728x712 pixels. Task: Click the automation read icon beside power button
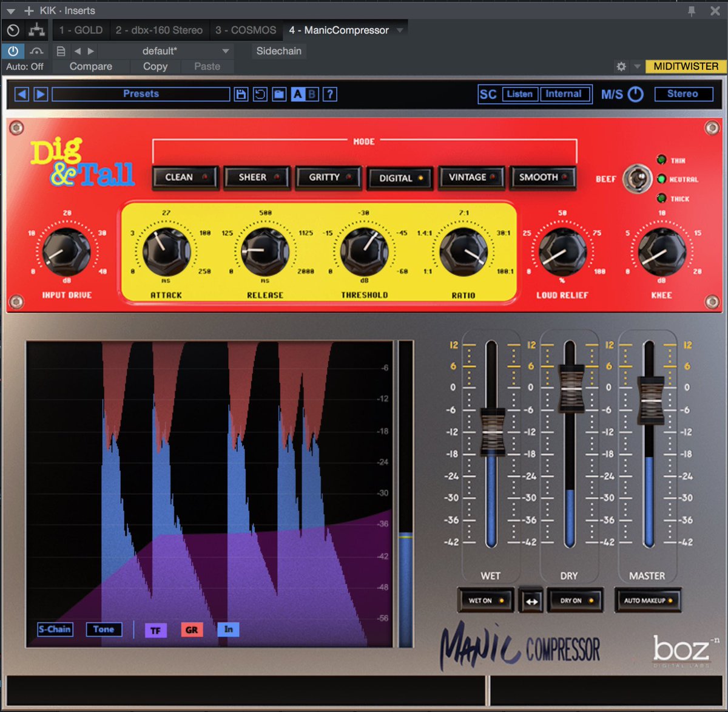coord(36,51)
